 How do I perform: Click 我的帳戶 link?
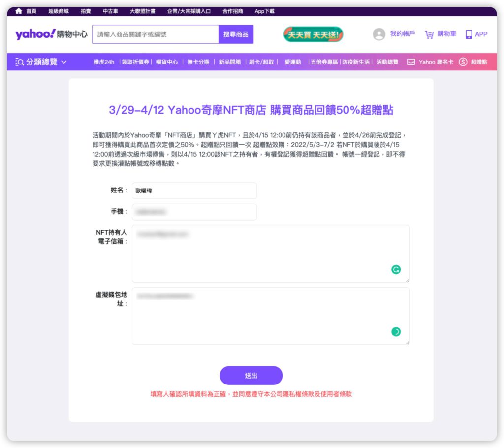[403, 33]
